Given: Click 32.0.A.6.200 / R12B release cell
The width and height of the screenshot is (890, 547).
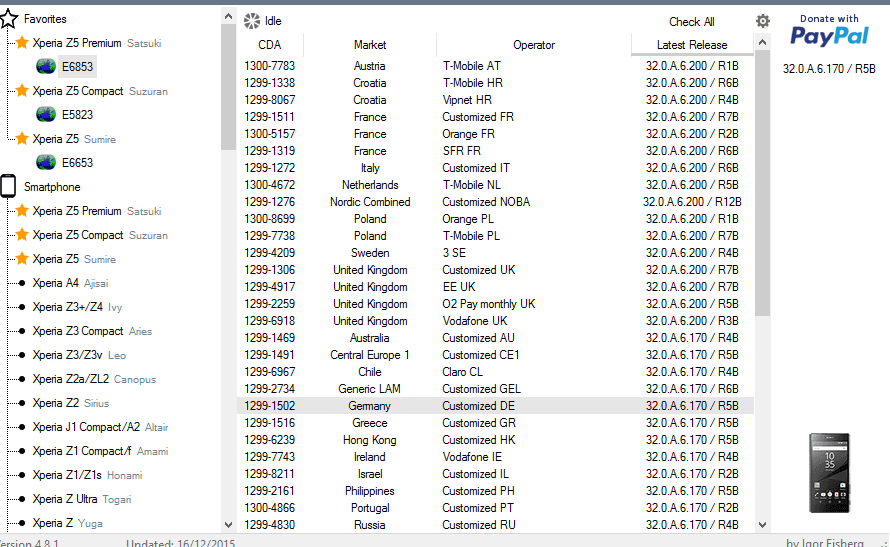Looking at the screenshot, I should (x=692, y=202).
